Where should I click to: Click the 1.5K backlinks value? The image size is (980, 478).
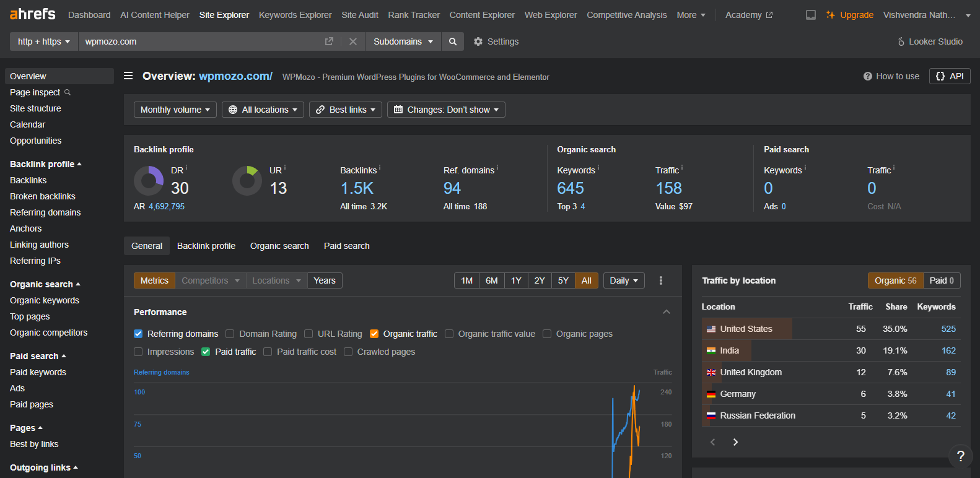coord(357,188)
